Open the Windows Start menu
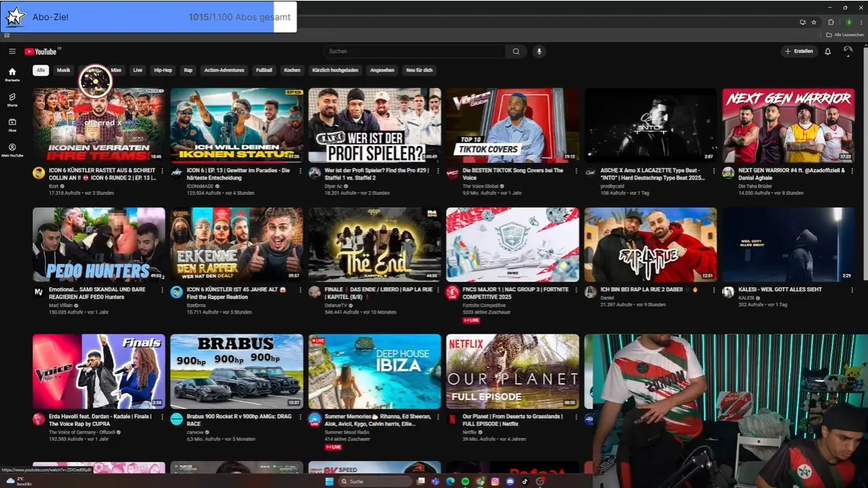 pos(329,481)
